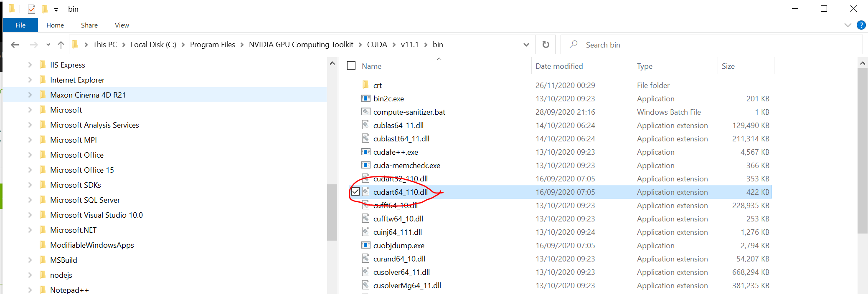Open the address bar history dropdown
The height and width of the screenshot is (294, 868).
(526, 45)
